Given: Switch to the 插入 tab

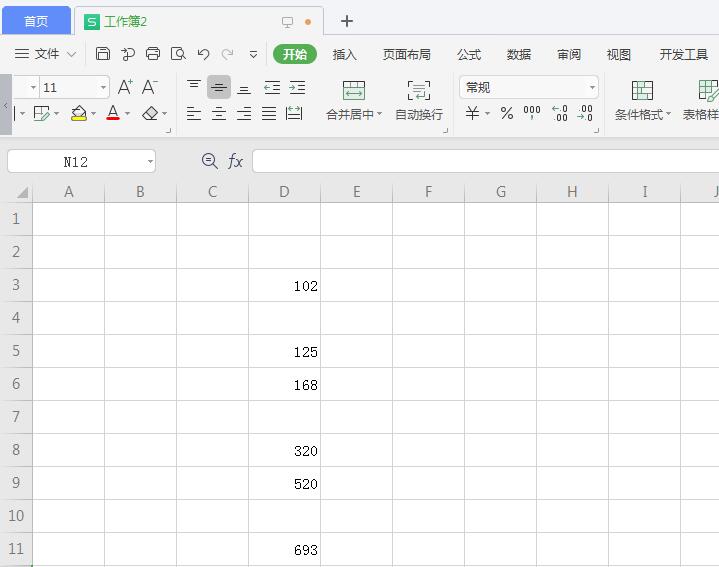Looking at the screenshot, I should pyautogui.click(x=344, y=55).
